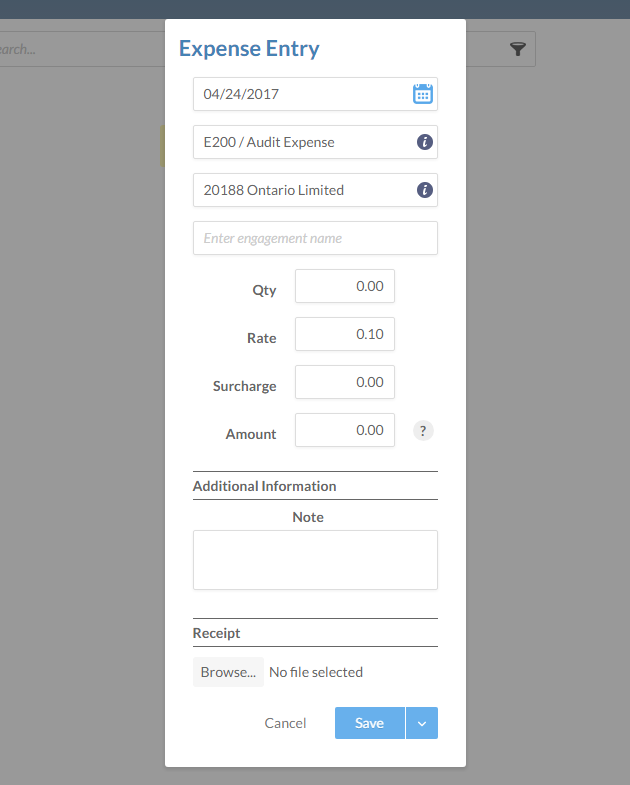Click the filter funnel icon
The width and height of the screenshot is (630, 785).
click(517, 49)
